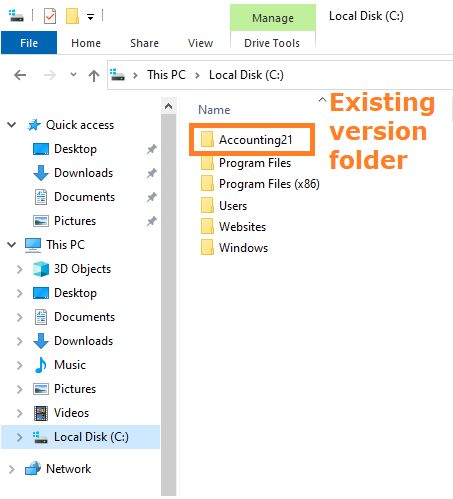Collapse the Quick access tree section
The image size is (453, 499).
(x=12, y=125)
